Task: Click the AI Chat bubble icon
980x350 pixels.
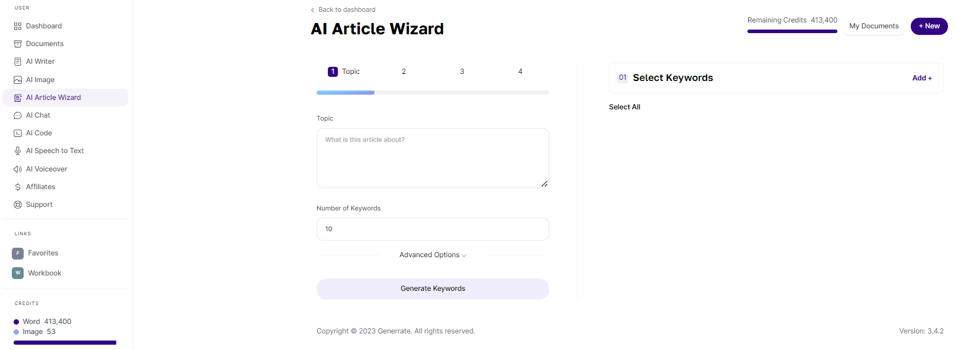Action: click(18, 115)
